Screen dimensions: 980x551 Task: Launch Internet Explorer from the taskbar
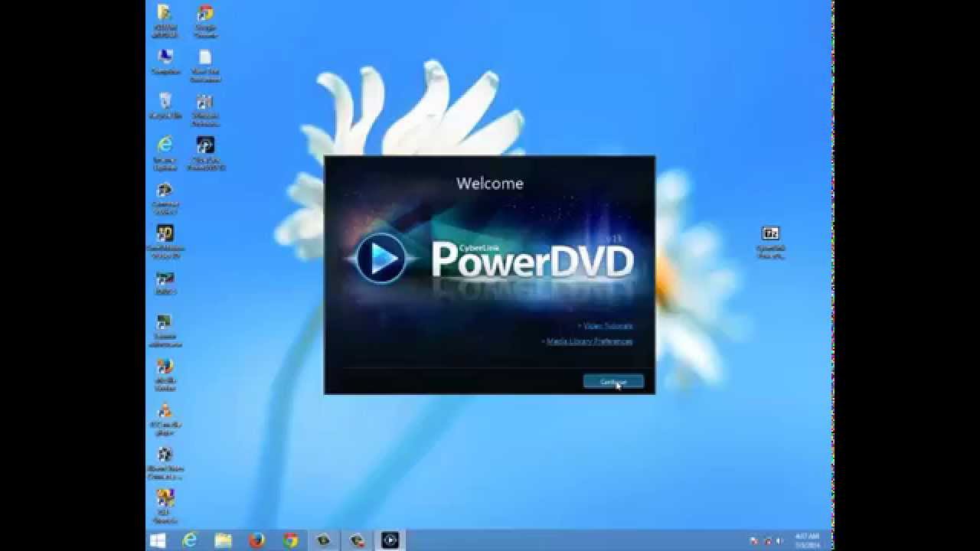click(190, 540)
